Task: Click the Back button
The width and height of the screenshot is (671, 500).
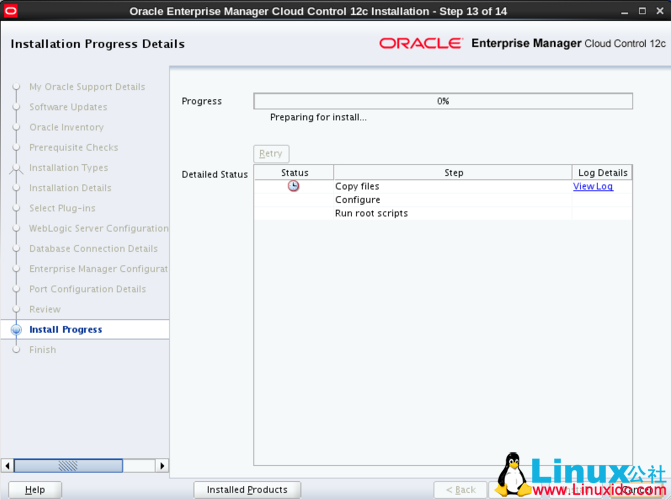Action: [460, 490]
